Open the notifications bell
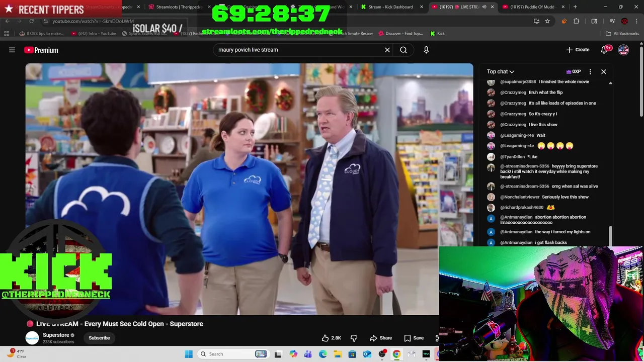The height and width of the screenshot is (362, 644). click(605, 50)
